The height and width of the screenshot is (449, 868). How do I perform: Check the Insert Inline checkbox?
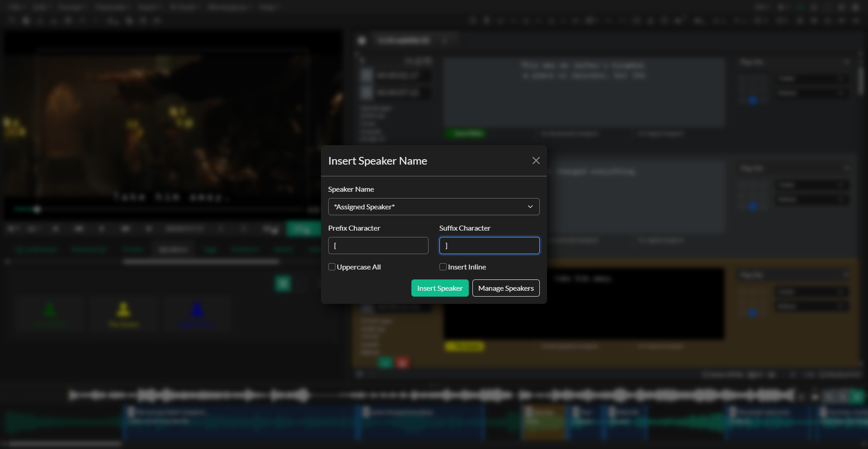(x=443, y=267)
